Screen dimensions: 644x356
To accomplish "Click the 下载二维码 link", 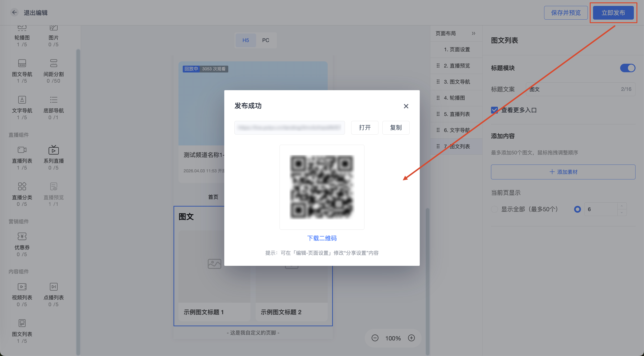I will [322, 238].
